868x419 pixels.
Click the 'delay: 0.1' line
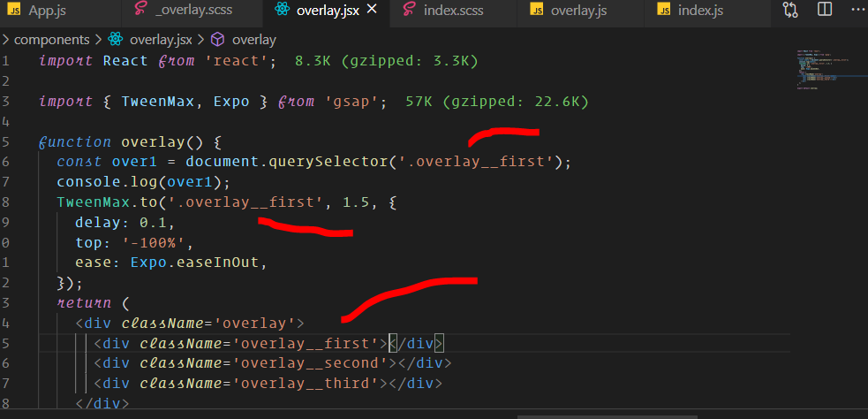[125, 222]
